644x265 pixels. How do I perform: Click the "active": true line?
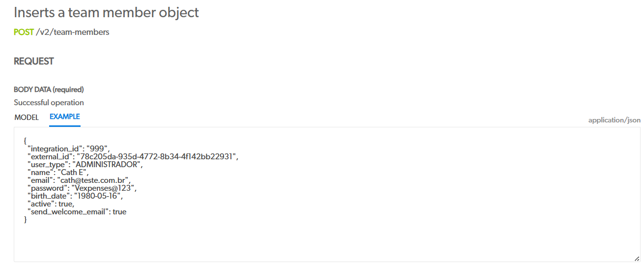coord(51,204)
